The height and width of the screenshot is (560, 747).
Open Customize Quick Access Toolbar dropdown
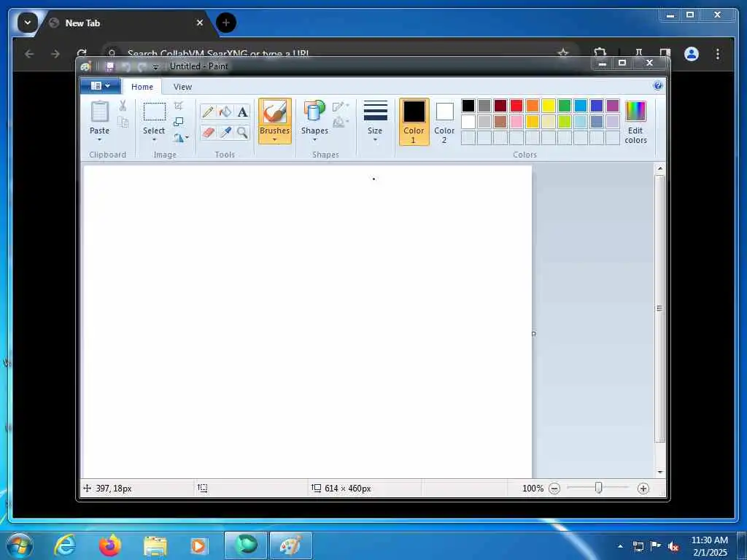point(155,67)
